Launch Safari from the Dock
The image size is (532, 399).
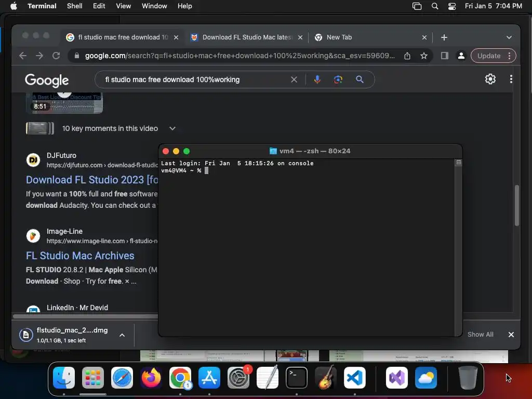[122, 378]
